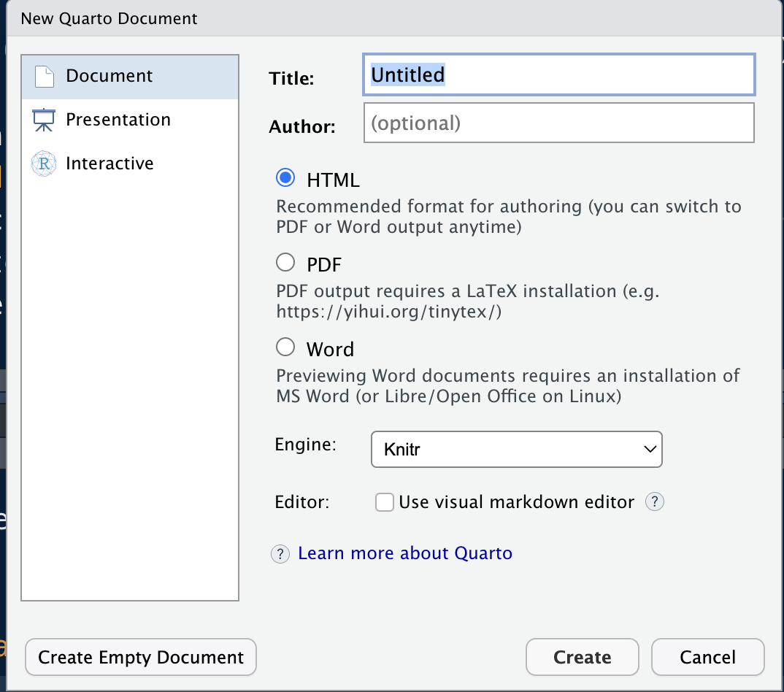Select the Presentation type label

coord(118,120)
